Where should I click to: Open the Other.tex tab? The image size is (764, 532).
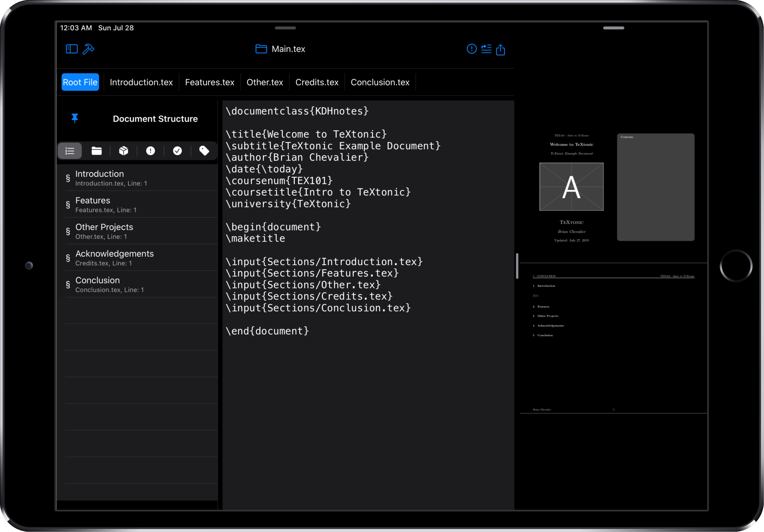[265, 82]
